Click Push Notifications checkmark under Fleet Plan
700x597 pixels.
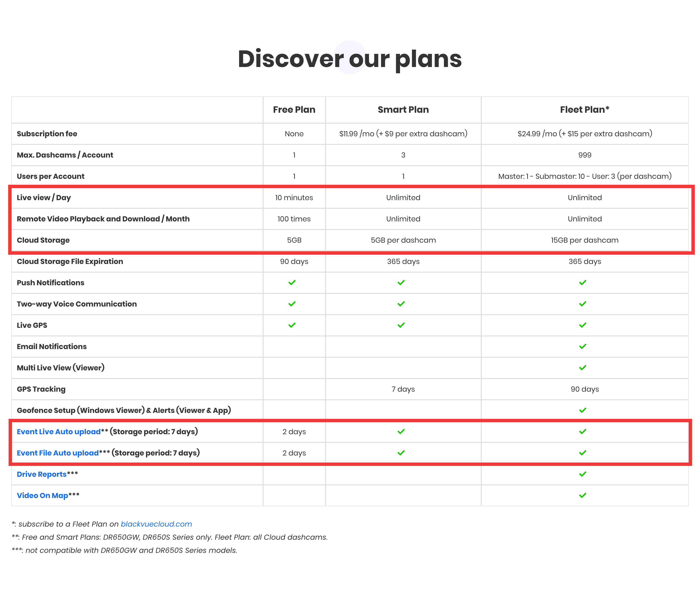pos(583,283)
